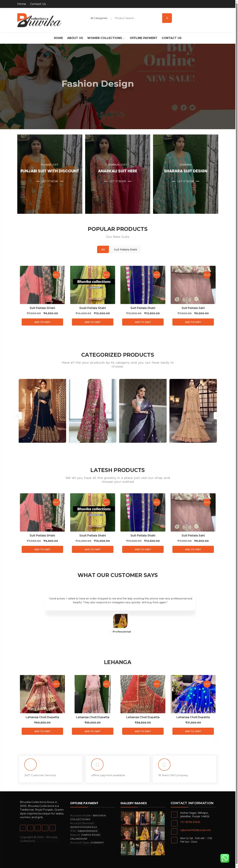238x868 pixels.
Task: Open WhatsApp chat floating icon
Action: click(225, 858)
